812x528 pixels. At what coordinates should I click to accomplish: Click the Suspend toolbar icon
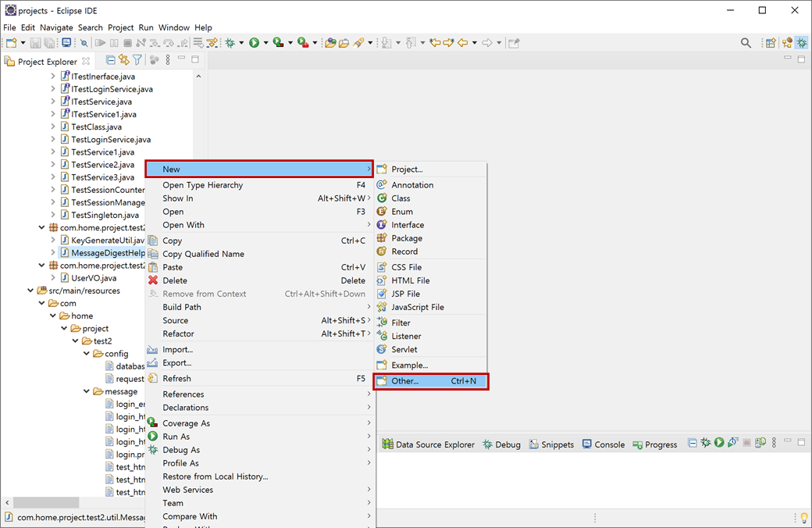click(x=114, y=43)
